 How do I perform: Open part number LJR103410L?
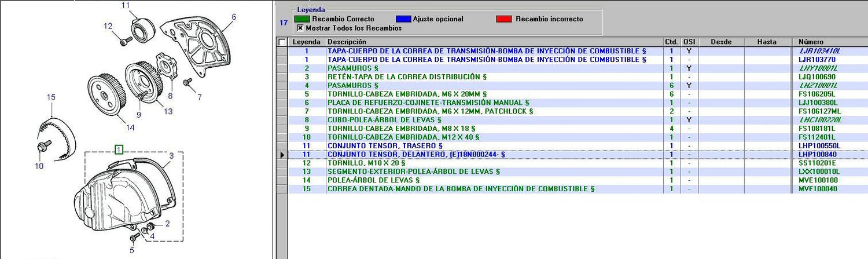click(x=819, y=51)
